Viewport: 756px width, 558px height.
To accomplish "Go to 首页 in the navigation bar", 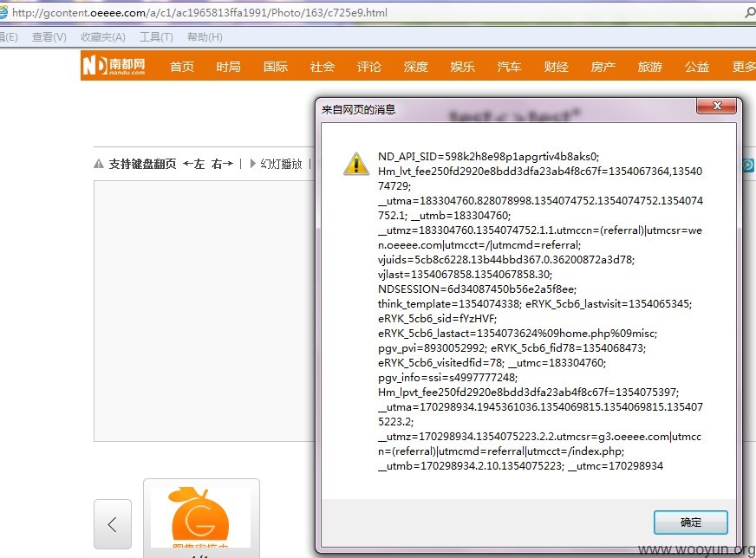I will click(x=182, y=67).
